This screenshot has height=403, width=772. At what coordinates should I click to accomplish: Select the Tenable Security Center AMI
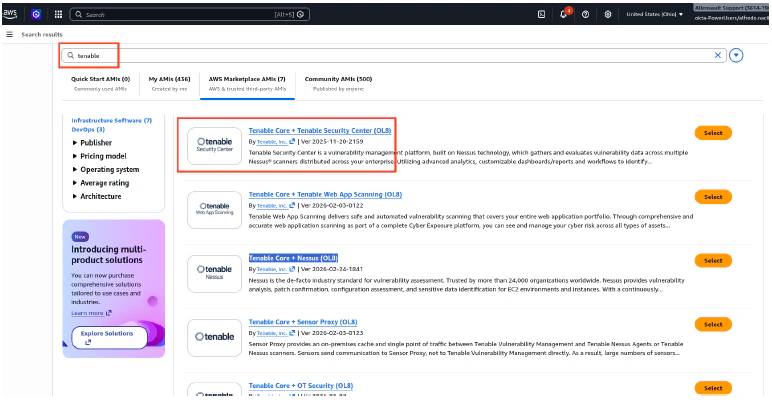point(713,133)
